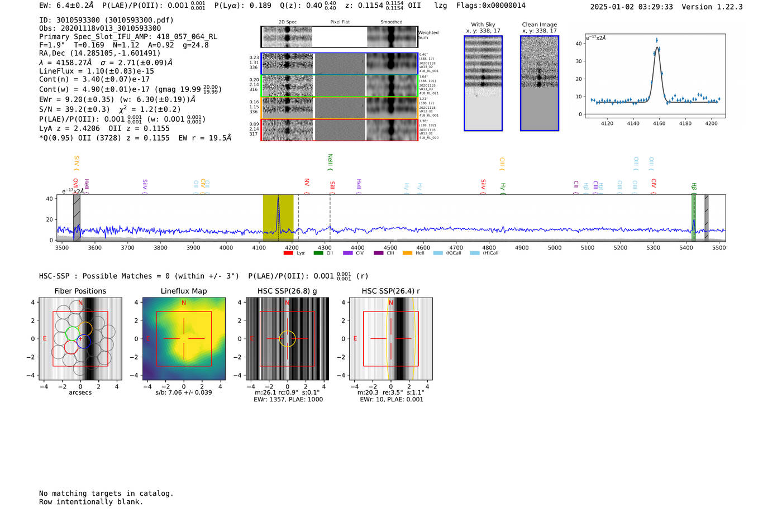This screenshot has width=782, height=532.
Task: Click the Gaussian emission line fit plot
Action: (655, 76)
